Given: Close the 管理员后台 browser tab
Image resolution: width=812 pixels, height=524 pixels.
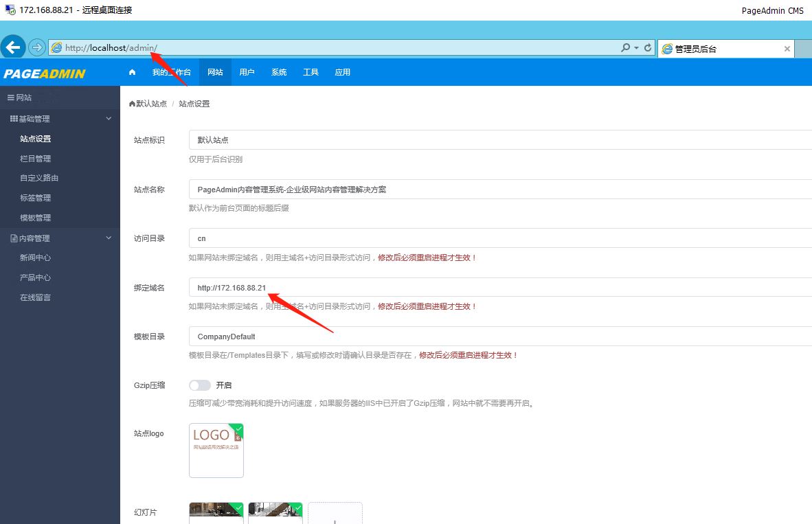Looking at the screenshot, I should [787, 49].
